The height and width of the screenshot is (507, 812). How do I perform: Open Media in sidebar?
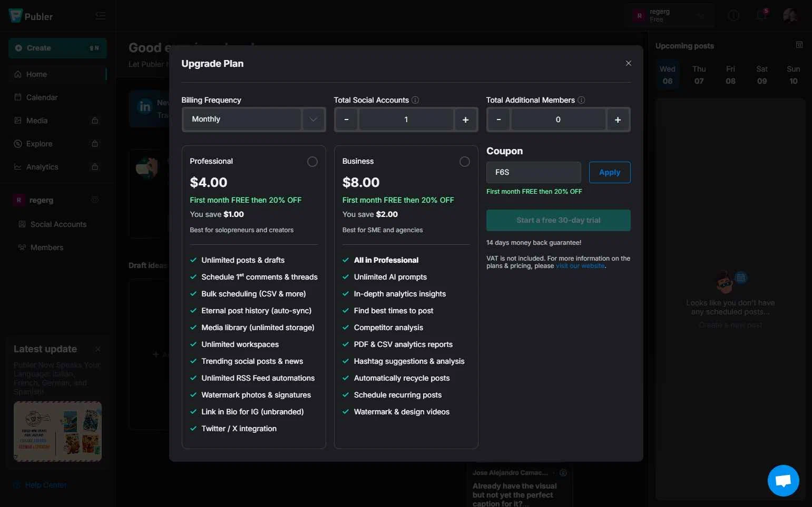click(57, 121)
